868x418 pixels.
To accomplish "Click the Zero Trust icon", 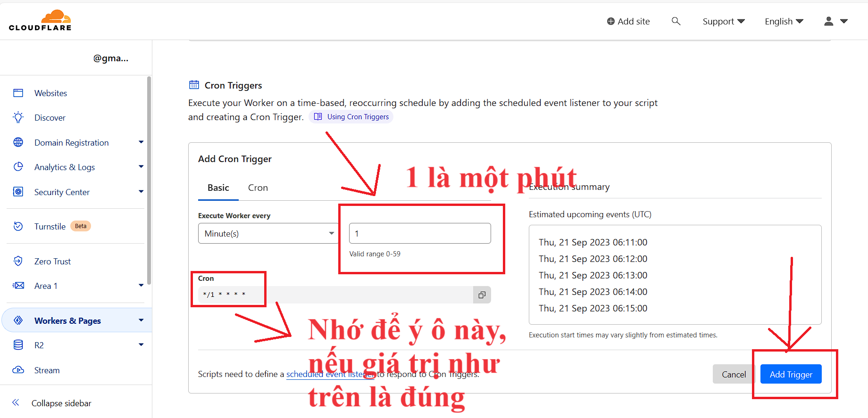I will pos(18,261).
